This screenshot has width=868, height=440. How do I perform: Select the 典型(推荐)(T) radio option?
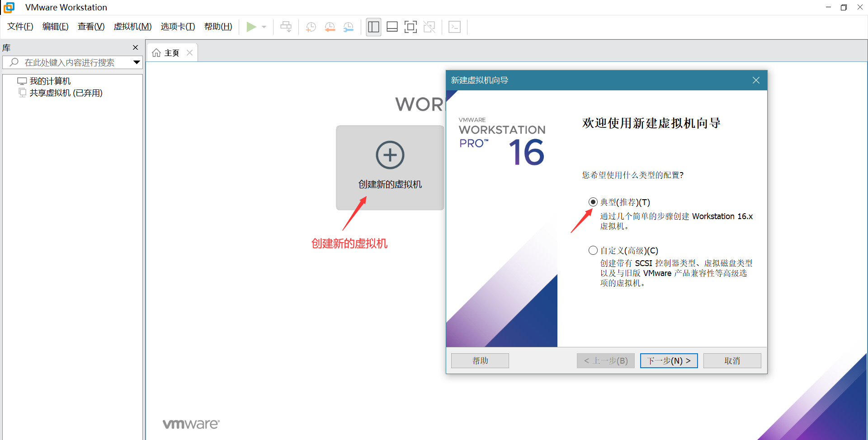point(593,202)
